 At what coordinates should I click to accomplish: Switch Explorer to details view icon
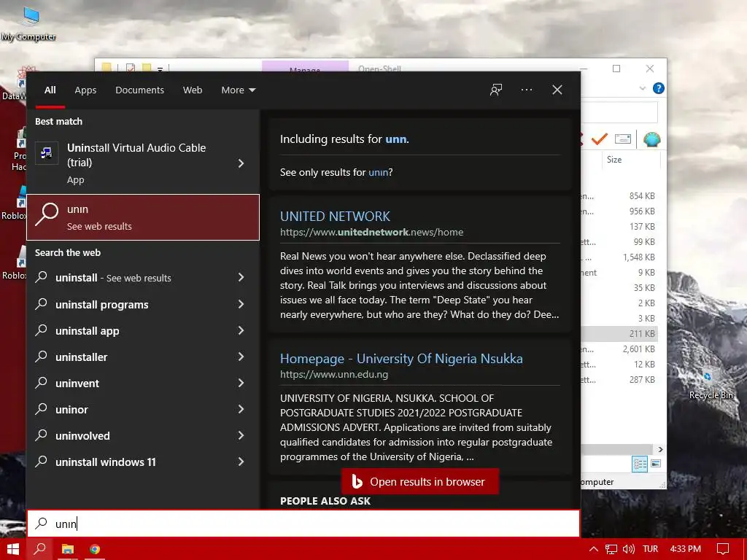click(x=639, y=464)
